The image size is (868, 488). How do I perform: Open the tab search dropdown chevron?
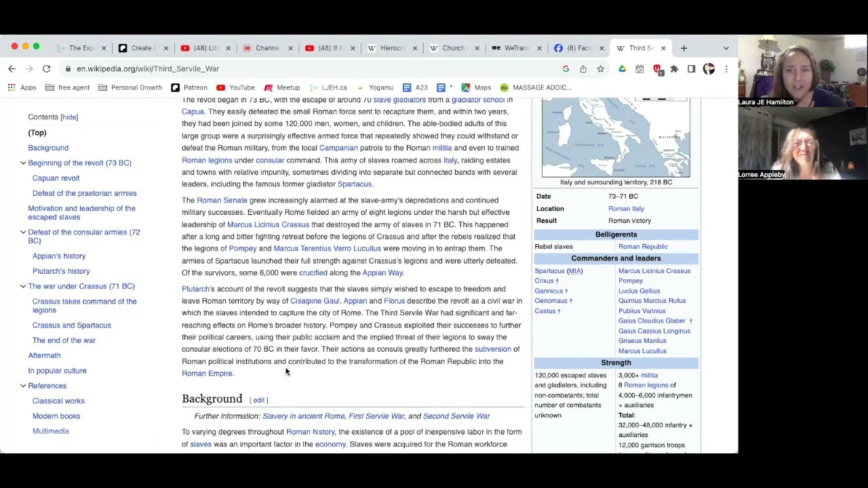click(x=726, y=48)
